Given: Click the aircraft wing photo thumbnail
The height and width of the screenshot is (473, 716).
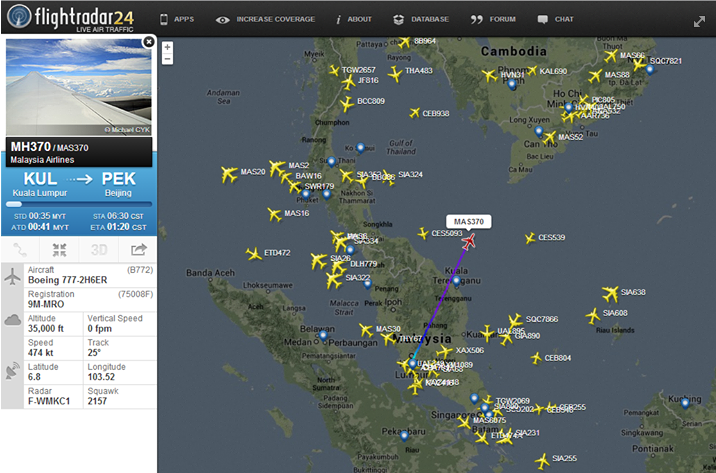Looking at the screenshot, I should coord(78,88).
